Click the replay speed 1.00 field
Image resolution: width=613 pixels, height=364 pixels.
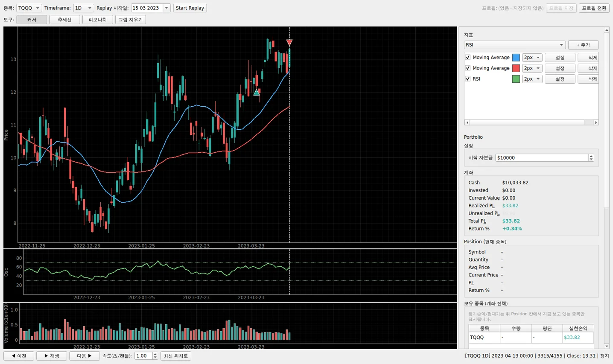(143, 356)
